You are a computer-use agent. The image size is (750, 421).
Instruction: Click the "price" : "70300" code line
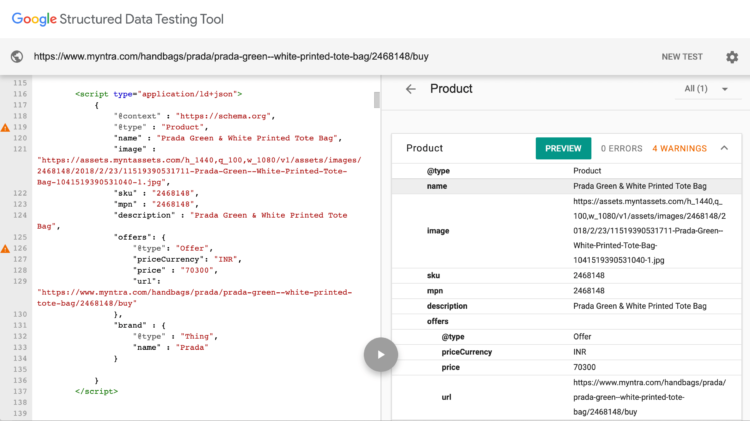pos(175,270)
